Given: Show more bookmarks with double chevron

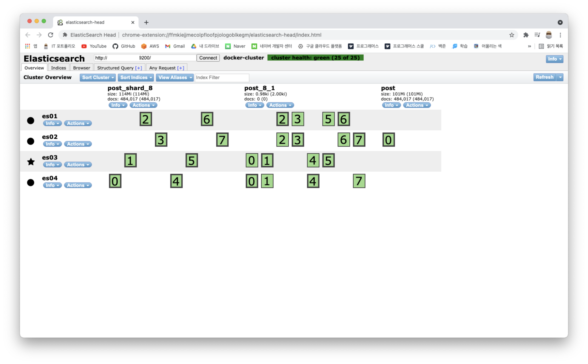Looking at the screenshot, I should 529,46.
